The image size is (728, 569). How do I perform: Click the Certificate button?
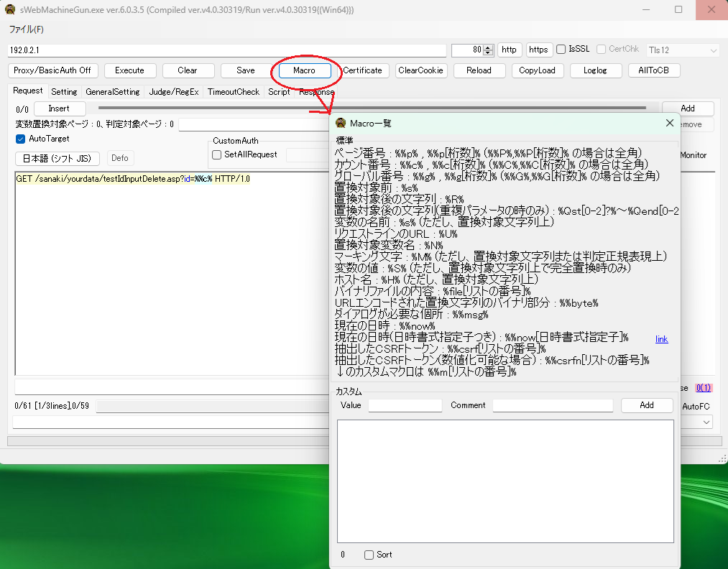tap(363, 70)
